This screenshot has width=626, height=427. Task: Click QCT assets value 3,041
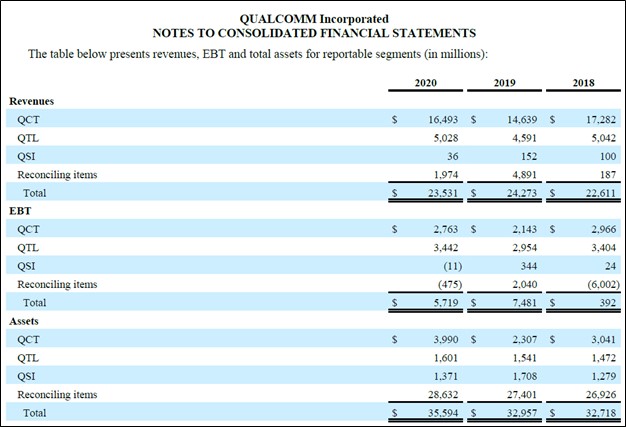click(x=604, y=340)
